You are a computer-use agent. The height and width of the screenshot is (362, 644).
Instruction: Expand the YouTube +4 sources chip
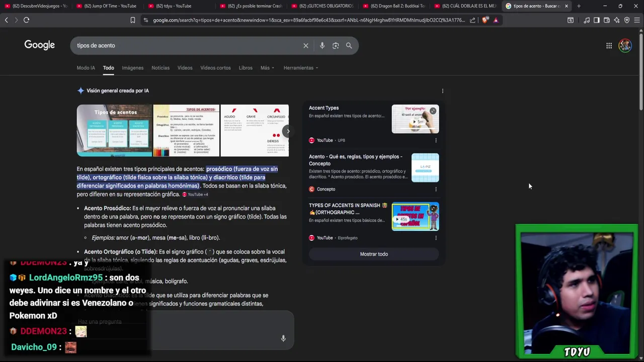tap(195, 195)
